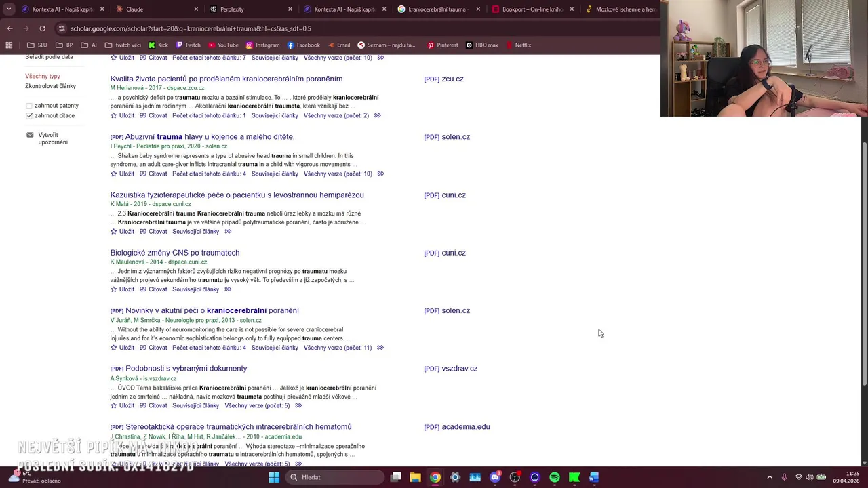The width and height of the screenshot is (868, 488).
Task: Open File Explorer from the taskbar
Action: click(415, 477)
